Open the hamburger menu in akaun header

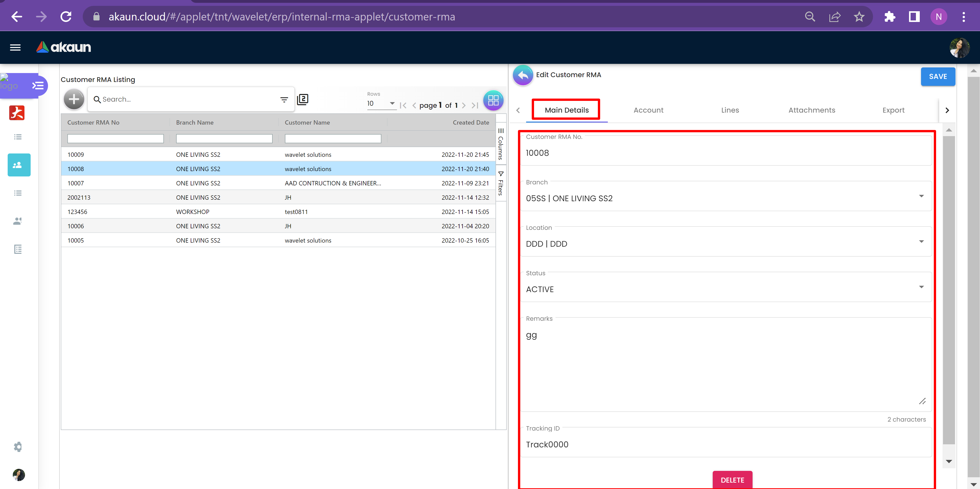coord(15,47)
